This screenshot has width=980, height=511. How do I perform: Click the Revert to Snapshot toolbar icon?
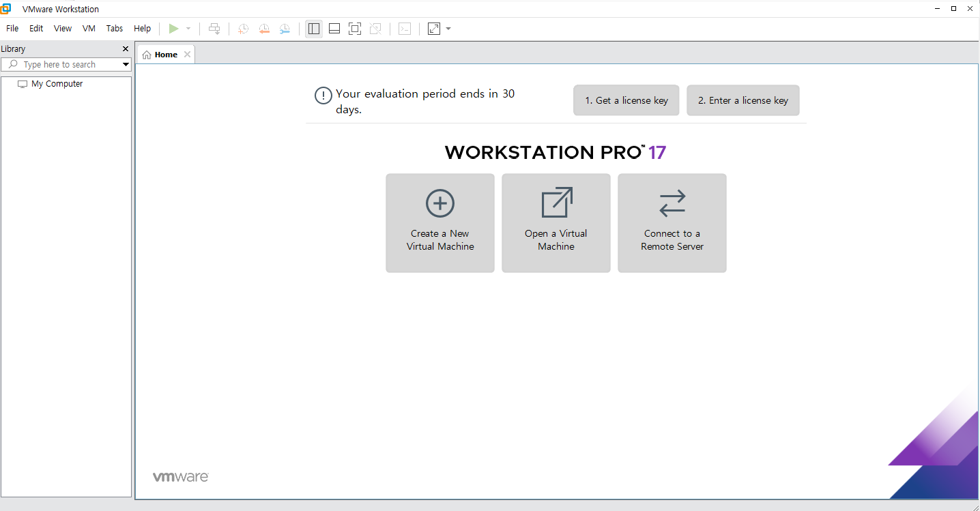click(264, 29)
